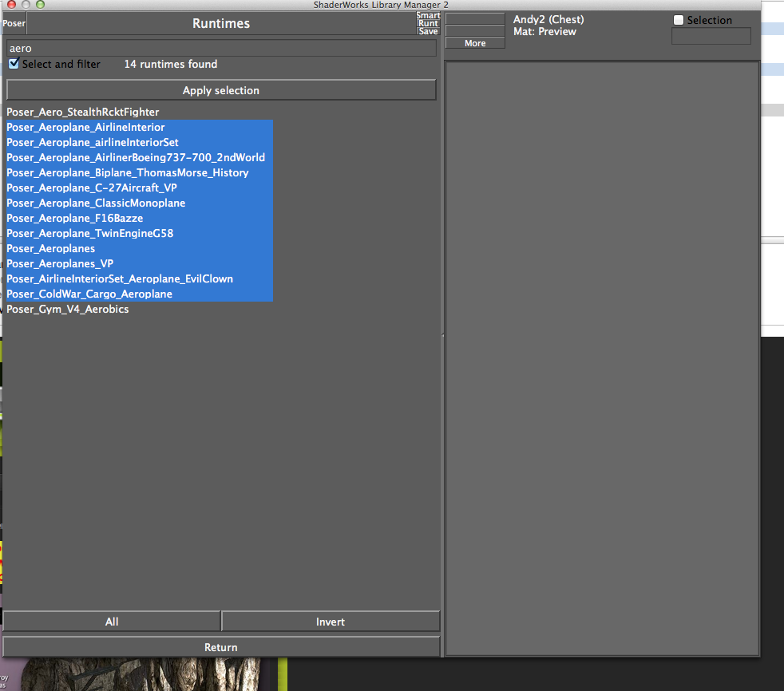The image size is (784, 691).
Task: Select Poser_Aeroplane_AirlineInterior in the list
Action: pyautogui.click(x=85, y=128)
